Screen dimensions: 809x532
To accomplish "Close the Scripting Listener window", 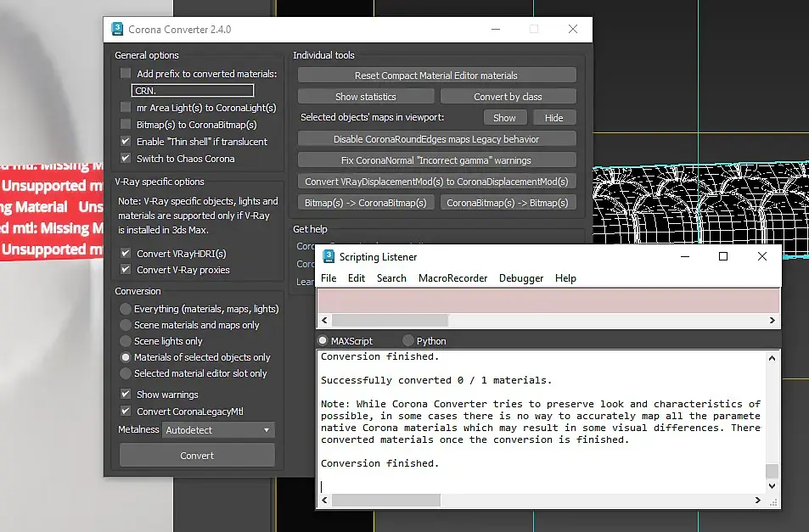I will click(762, 256).
